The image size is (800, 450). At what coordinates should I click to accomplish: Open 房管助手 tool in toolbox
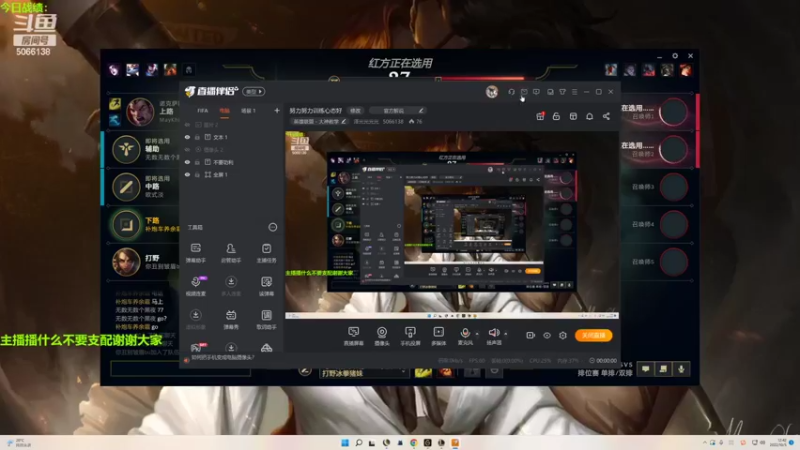pyautogui.click(x=231, y=253)
